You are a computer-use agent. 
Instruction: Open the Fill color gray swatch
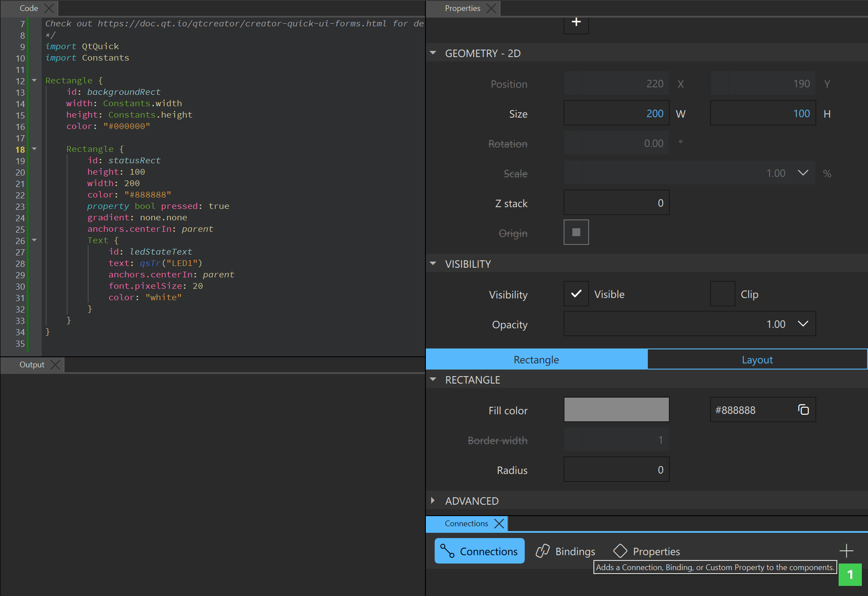(x=616, y=409)
